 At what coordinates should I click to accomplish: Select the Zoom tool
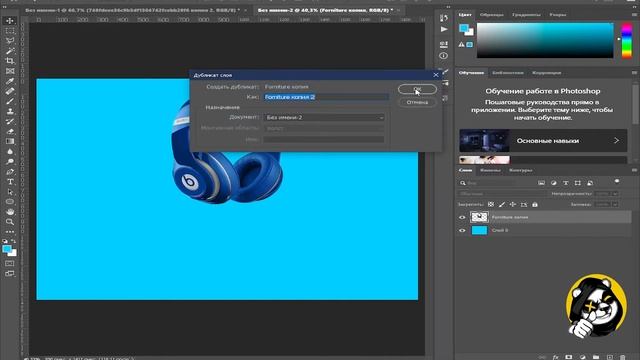pyautogui.click(x=10, y=222)
